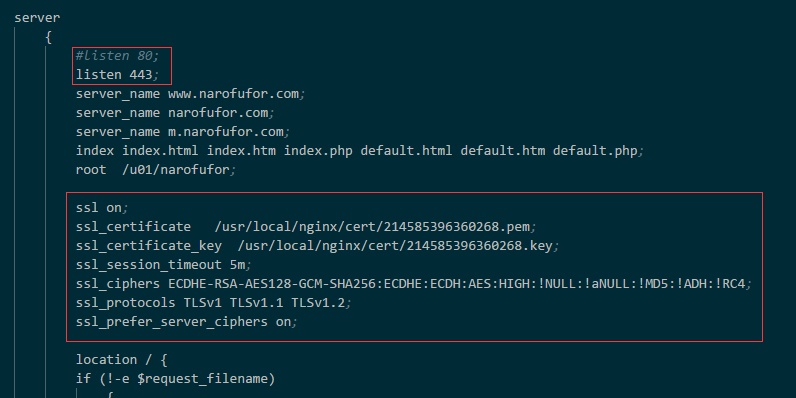
Task: Click server_name www.narofufor.com line
Action: click(x=190, y=94)
